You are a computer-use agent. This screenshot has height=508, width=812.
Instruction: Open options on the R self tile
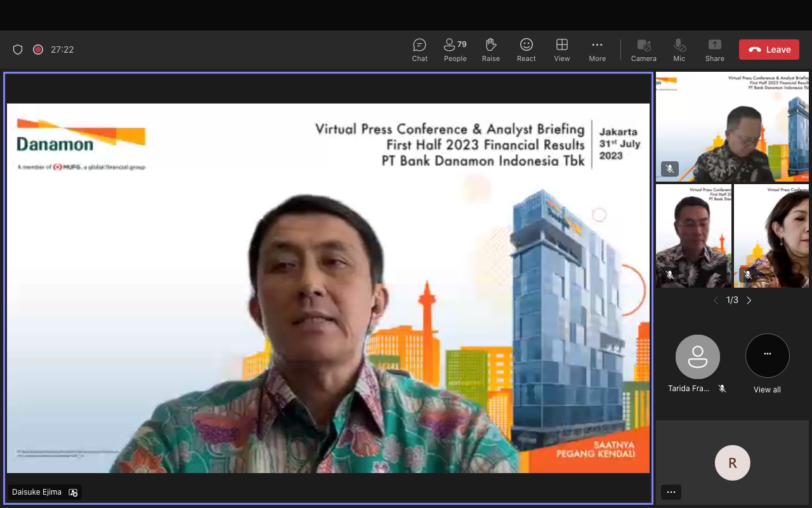coord(671,492)
